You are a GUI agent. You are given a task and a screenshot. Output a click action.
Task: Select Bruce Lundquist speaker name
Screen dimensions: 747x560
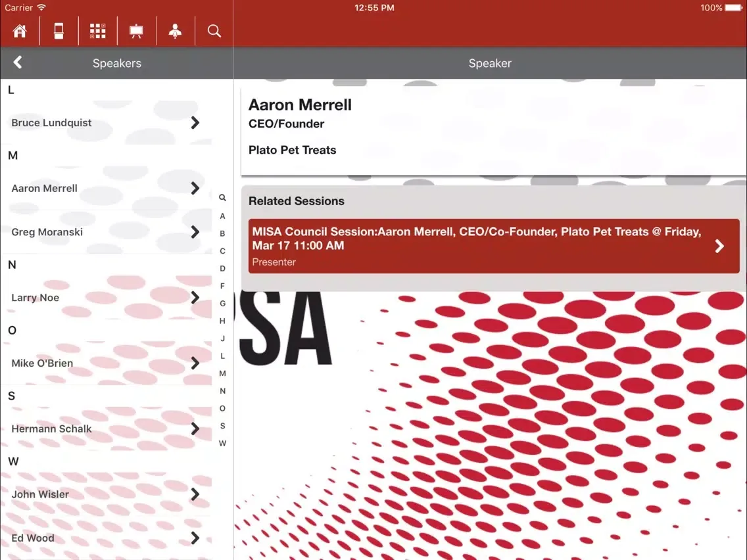[x=51, y=123]
